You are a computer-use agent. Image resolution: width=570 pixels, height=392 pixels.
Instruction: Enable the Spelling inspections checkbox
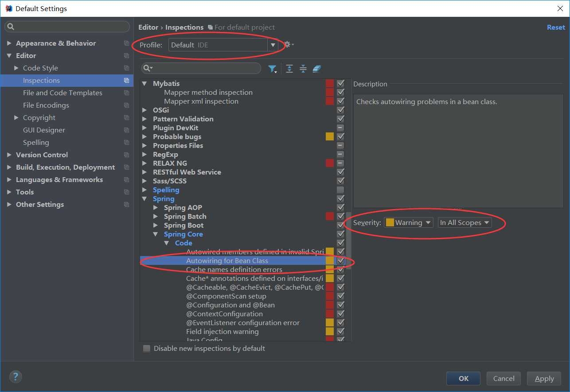click(340, 190)
